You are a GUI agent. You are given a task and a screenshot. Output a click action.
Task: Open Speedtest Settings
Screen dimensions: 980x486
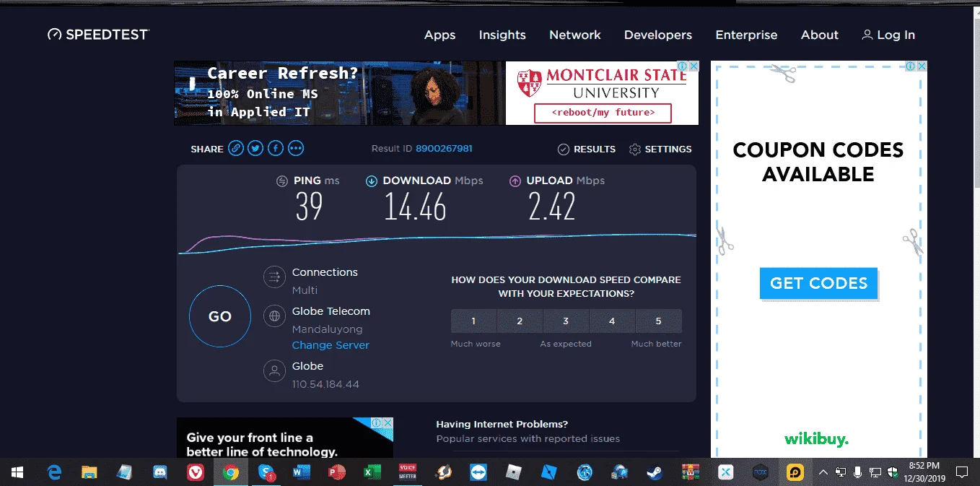[660, 149]
